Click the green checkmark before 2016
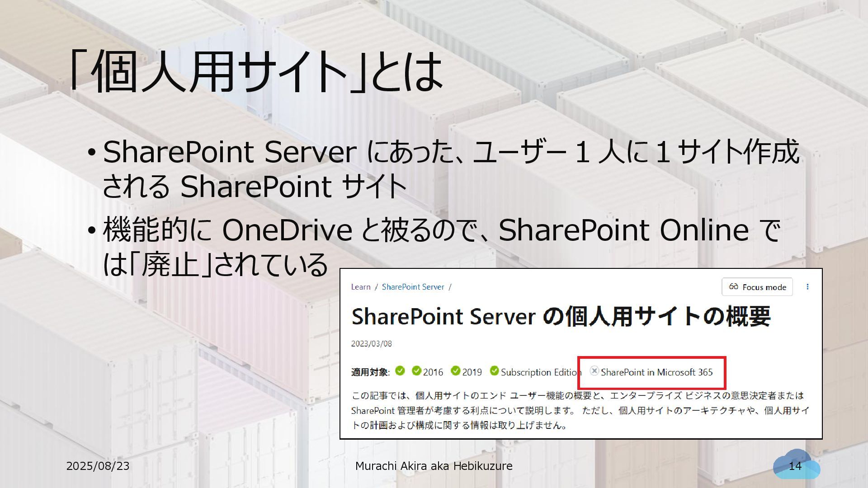This screenshot has width=868, height=488. [x=416, y=371]
